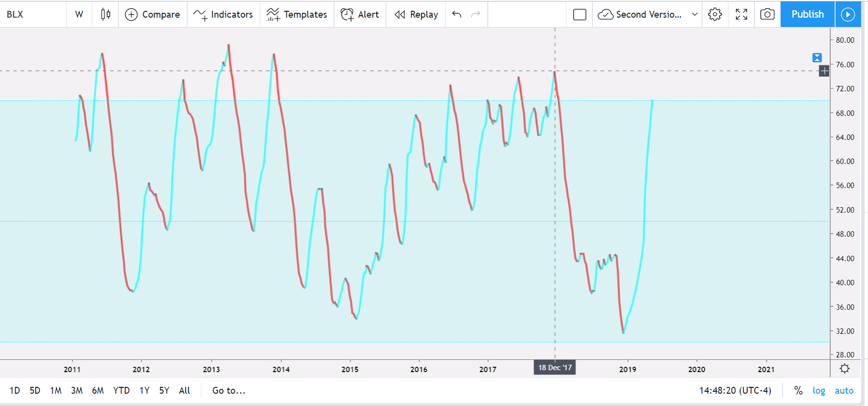The image size is (868, 406).
Task: Open the axis settings gear at bottom-right
Action: [845, 369]
